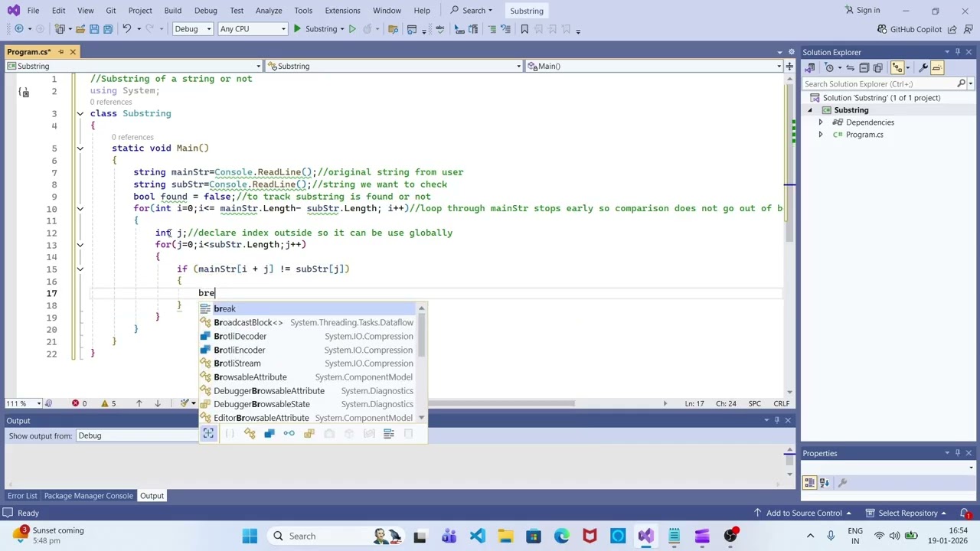Collapse the class Substring code region
This screenshot has width=980, height=551.
[80, 113]
